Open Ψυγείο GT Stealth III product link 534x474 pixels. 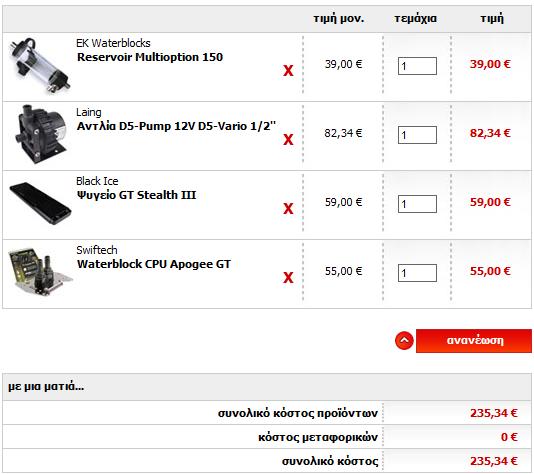coord(136,195)
